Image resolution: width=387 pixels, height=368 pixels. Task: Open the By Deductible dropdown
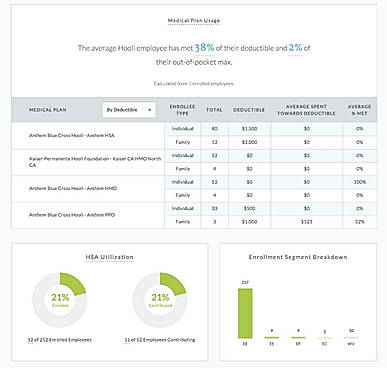click(x=129, y=110)
